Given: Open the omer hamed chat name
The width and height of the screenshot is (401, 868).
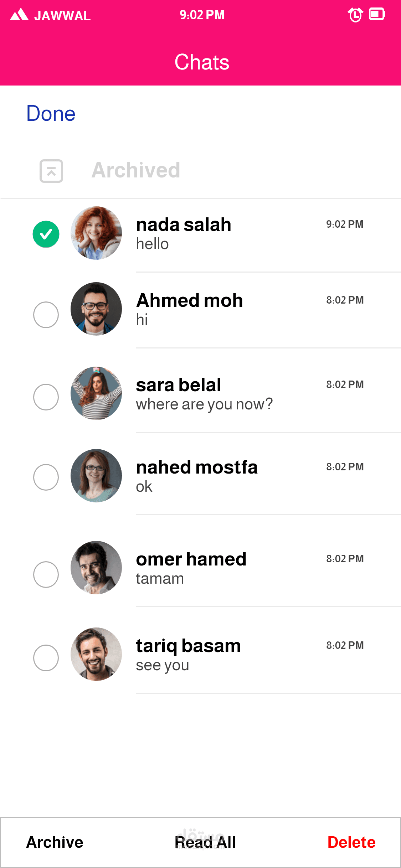Looking at the screenshot, I should 191,559.
